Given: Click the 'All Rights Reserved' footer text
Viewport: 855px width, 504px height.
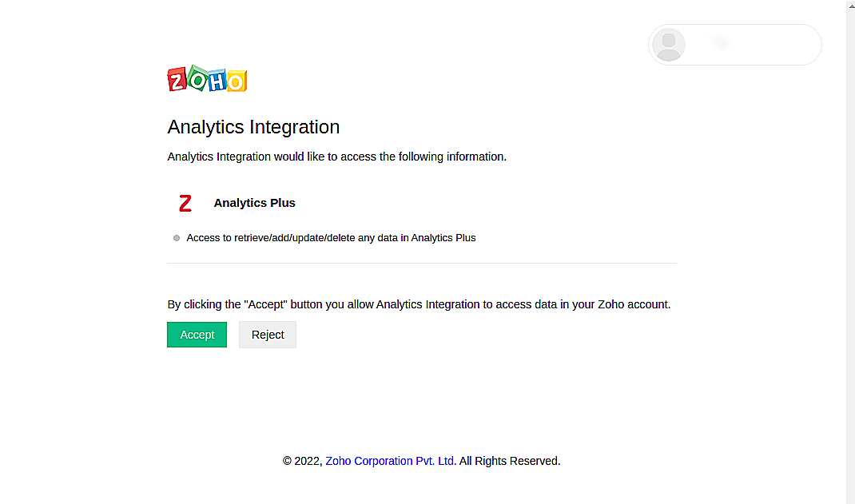Looking at the screenshot, I should point(510,461).
